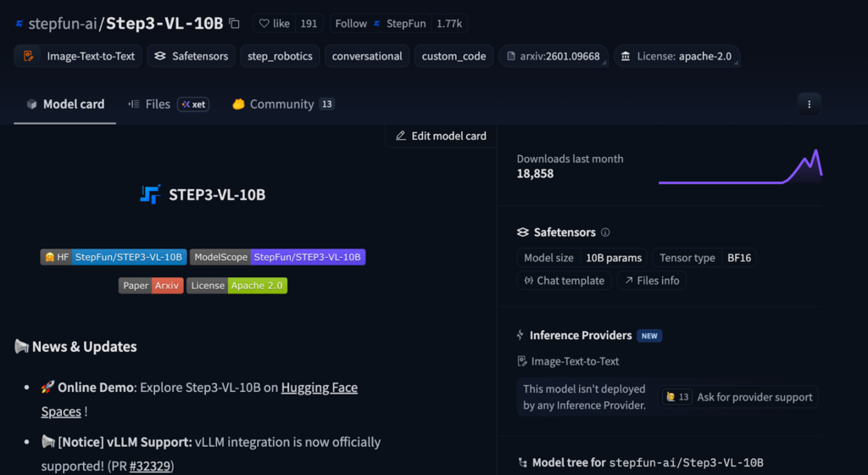This screenshot has width=868, height=475.
Task: Click the copy model name icon
Action: click(x=235, y=24)
